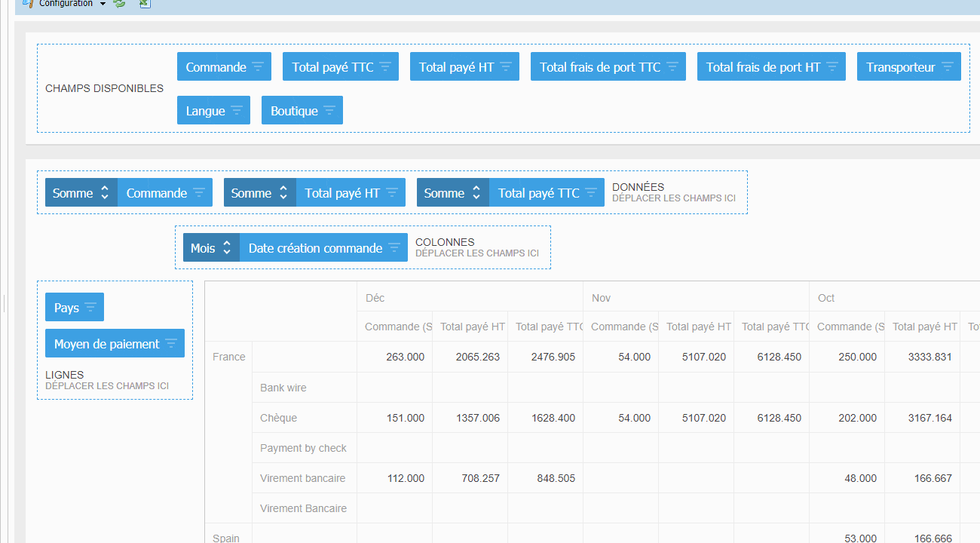The image size is (980, 543).
Task: Open filter on Total frais de port TTC
Action: tap(672, 67)
